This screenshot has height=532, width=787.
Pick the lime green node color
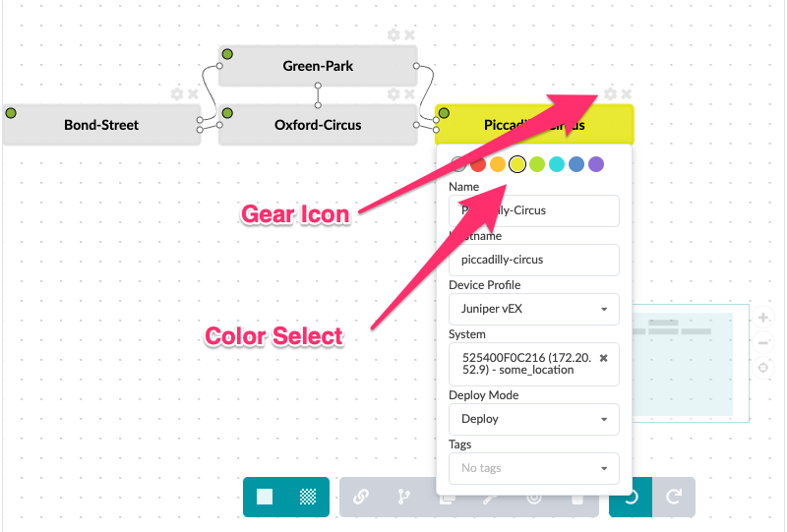(537, 164)
